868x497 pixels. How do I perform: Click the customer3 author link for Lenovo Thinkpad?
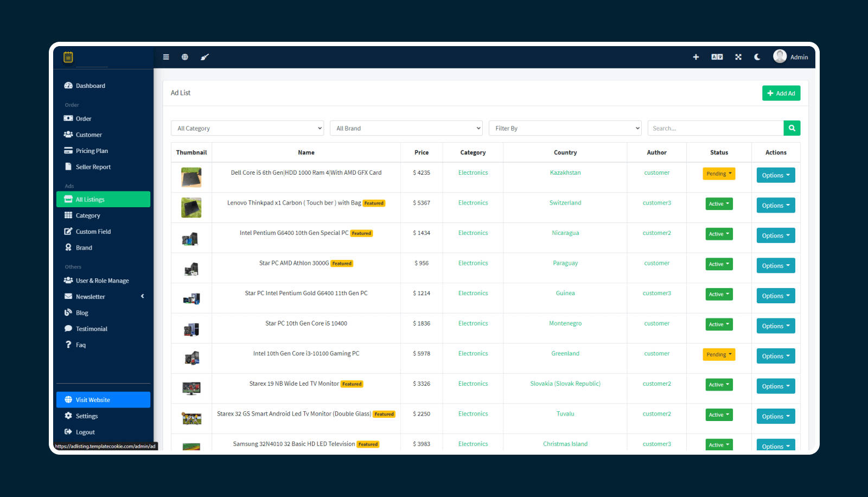tap(657, 203)
